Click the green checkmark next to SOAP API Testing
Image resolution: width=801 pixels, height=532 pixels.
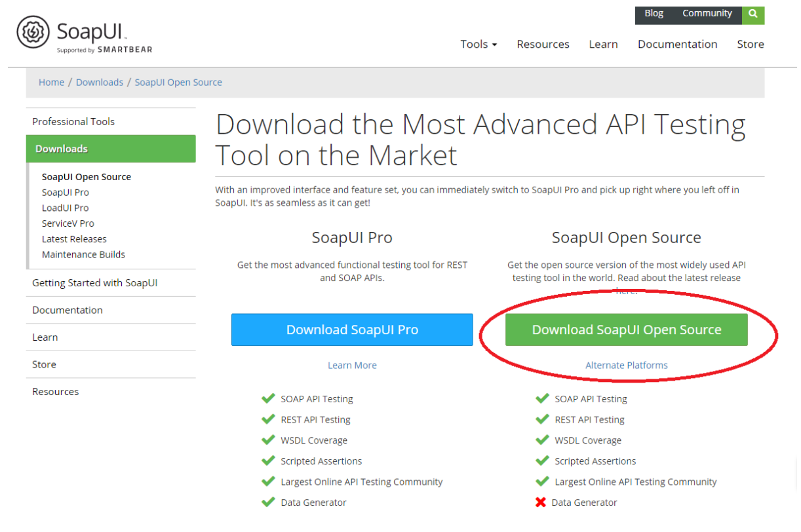click(269, 398)
